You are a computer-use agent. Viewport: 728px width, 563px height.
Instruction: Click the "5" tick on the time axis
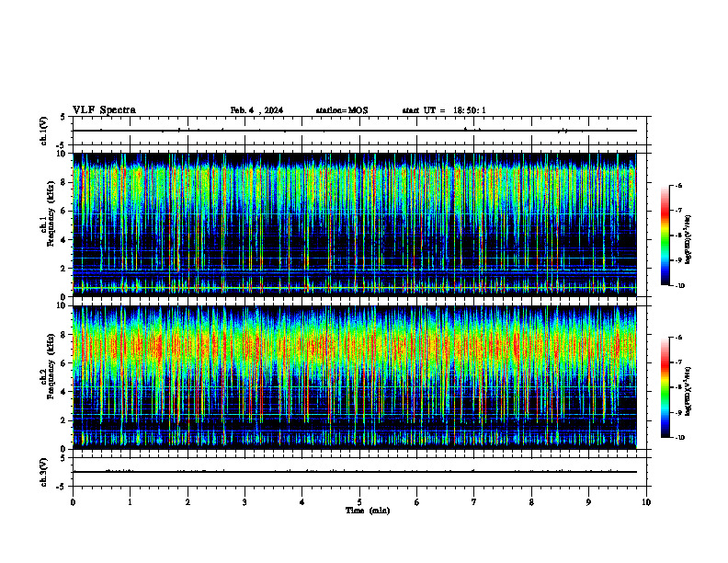point(359,502)
